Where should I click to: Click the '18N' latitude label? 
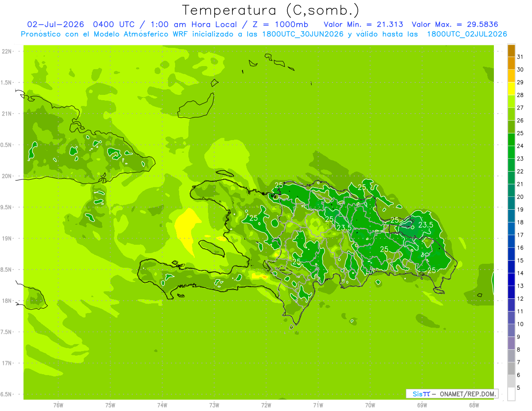click(x=7, y=301)
